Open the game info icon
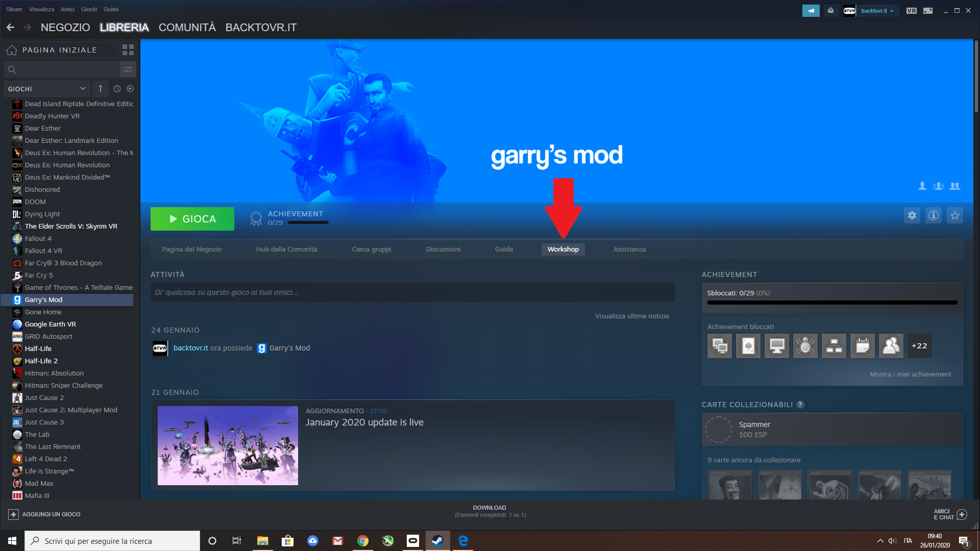The width and height of the screenshot is (980, 551). [x=934, y=215]
